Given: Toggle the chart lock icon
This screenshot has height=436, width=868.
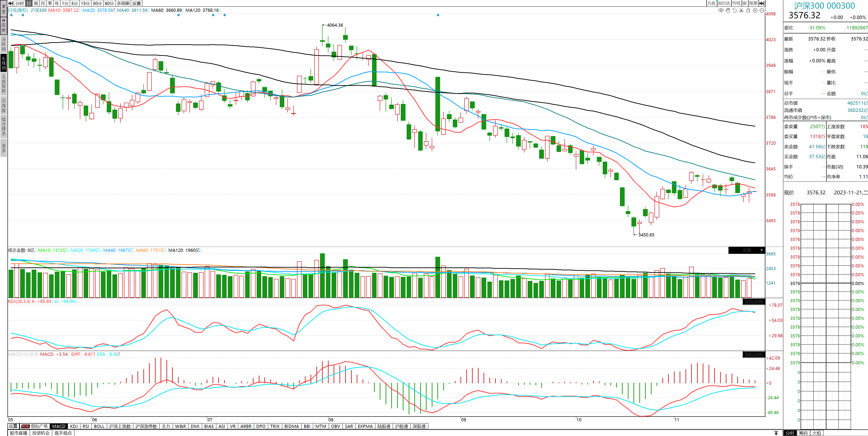Looking at the screenshot, I should pos(748,10).
